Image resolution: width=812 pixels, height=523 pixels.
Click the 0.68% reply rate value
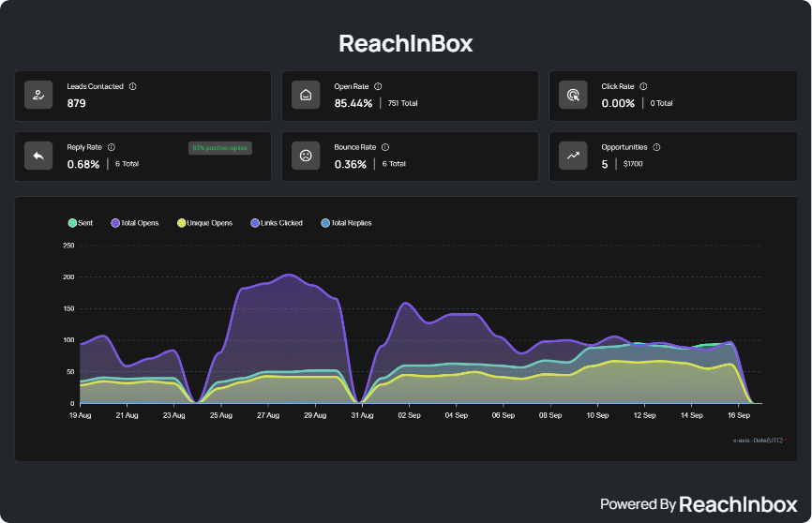[83, 164]
